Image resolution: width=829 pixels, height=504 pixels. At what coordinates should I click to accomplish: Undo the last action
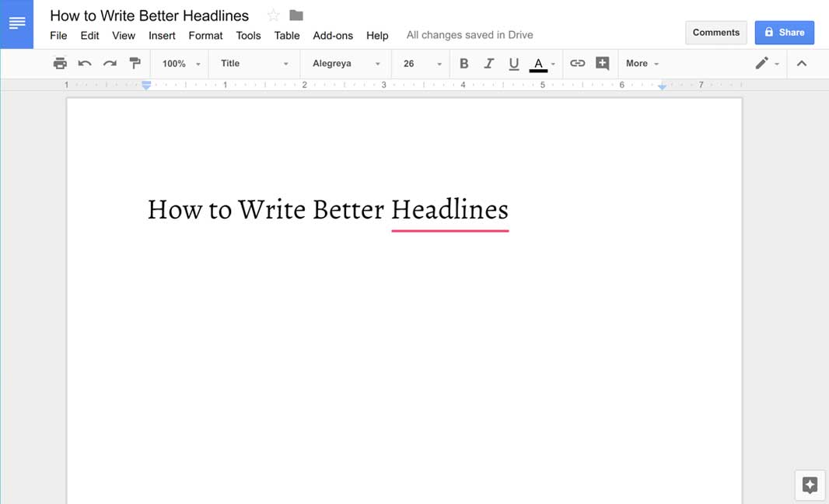85,64
